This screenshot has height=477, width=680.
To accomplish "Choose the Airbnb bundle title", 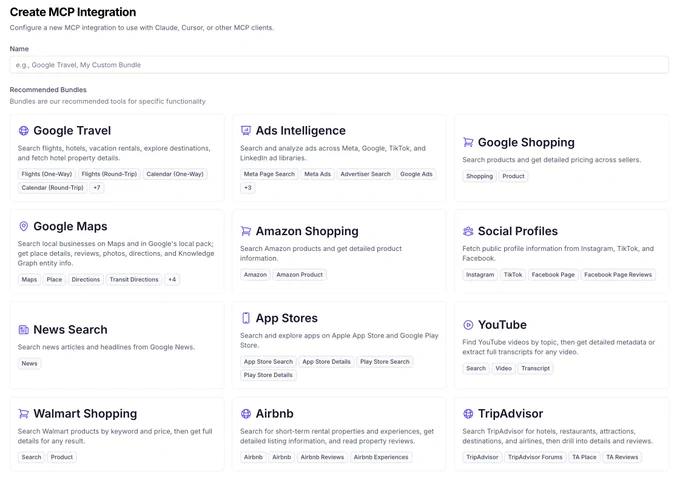I will pos(275,414).
